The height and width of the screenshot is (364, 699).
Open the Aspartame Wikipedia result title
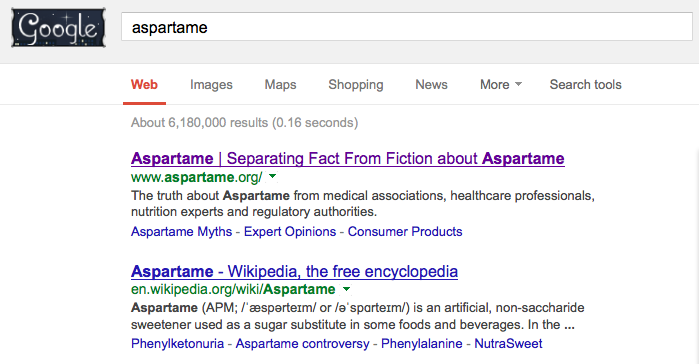pyautogui.click(x=294, y=271)
